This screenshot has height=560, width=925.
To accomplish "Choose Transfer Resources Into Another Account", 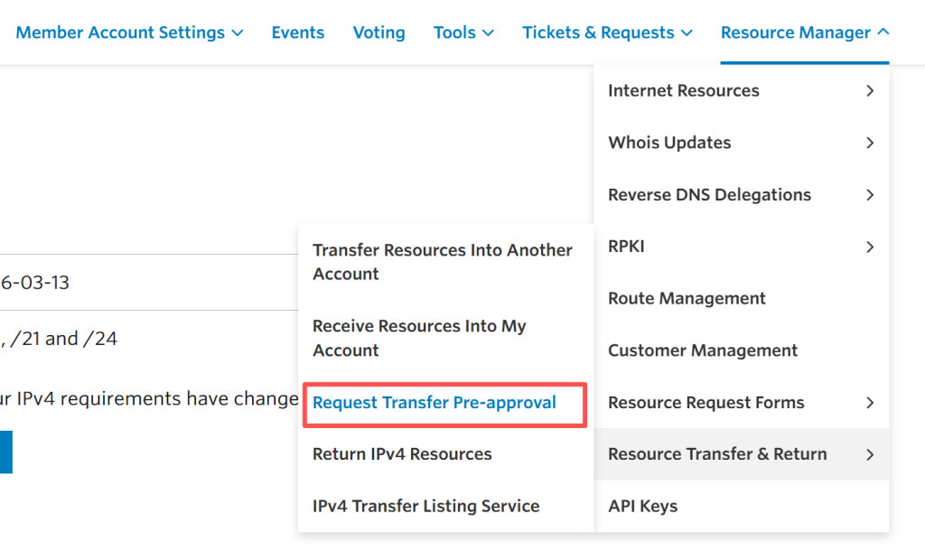I will click(x=442, y=262).
